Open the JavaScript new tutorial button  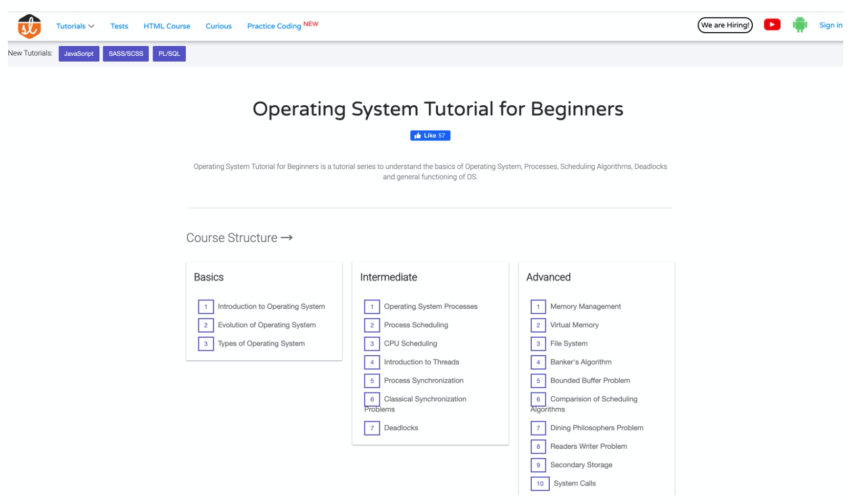pos(79,54)
